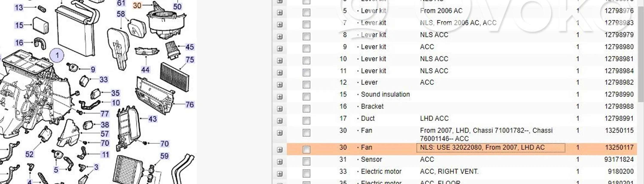Click callout number 45 in the diagram
The height and width of the screenshot is (184, 644).
tap(190, 47)
